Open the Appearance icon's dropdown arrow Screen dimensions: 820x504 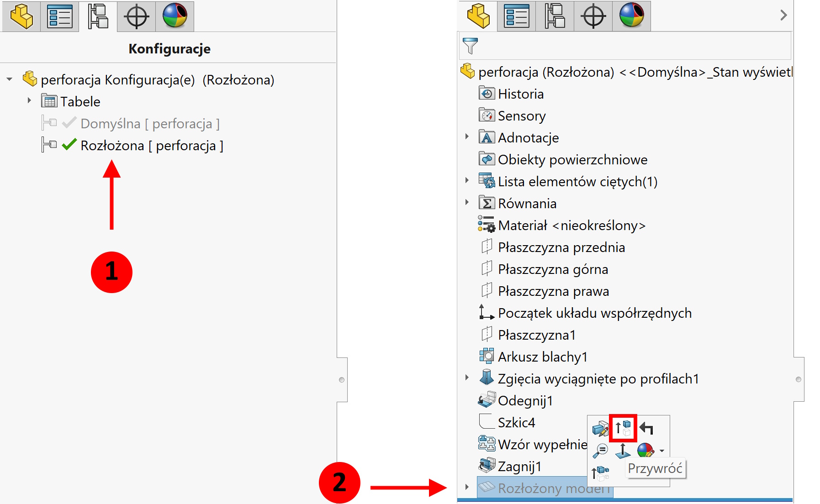(662, 451)
